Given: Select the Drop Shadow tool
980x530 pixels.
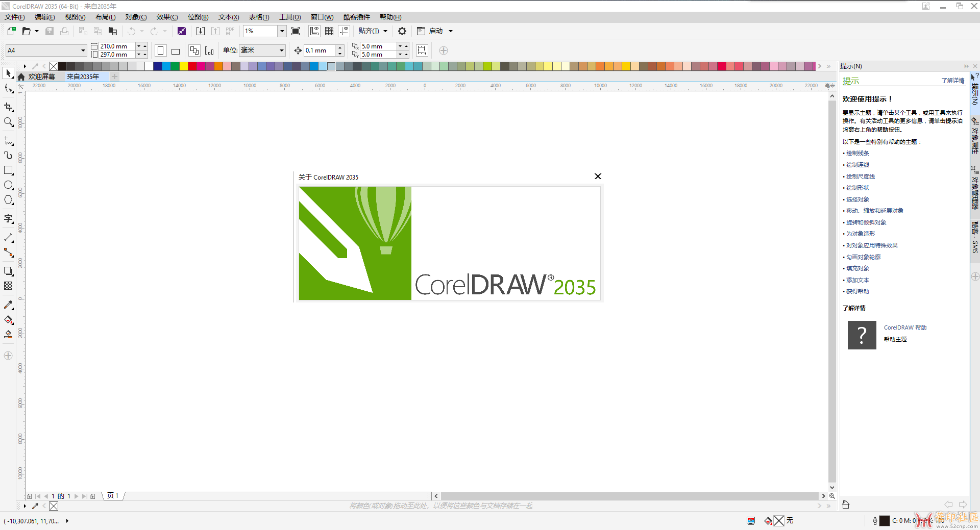Looking at the screenshot, I should tap(9, 271).
